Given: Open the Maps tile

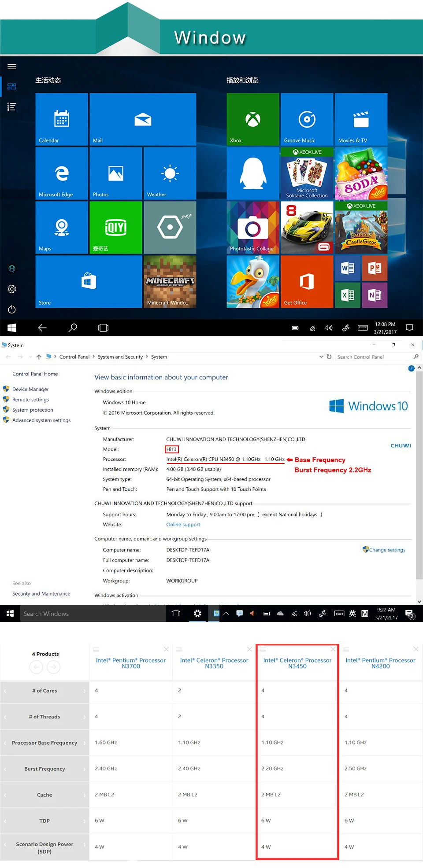Looking at the screenshot, I should (x=62, y=228).
